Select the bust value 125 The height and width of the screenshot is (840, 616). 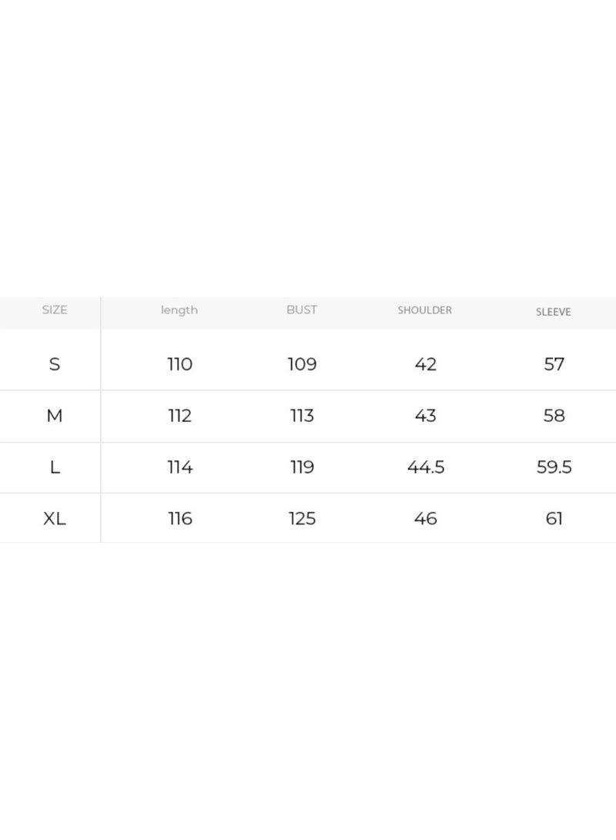click(x=302, y=519)
